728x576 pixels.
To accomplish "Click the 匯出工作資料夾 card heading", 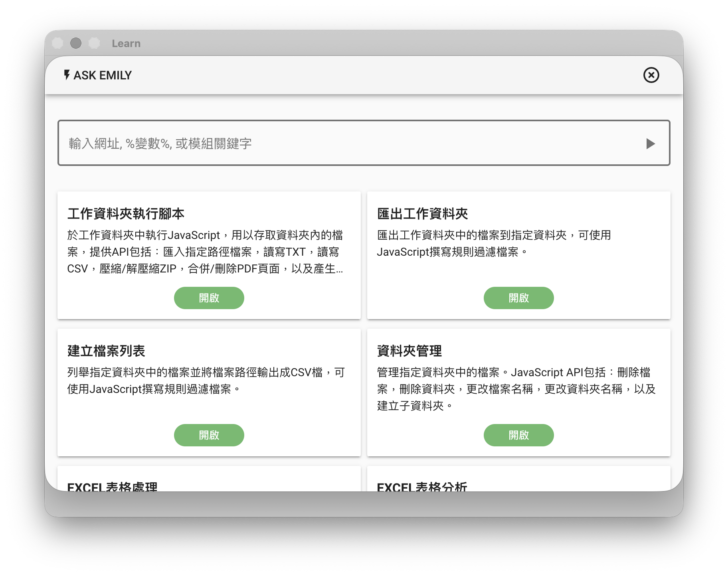I will (422, 214).
